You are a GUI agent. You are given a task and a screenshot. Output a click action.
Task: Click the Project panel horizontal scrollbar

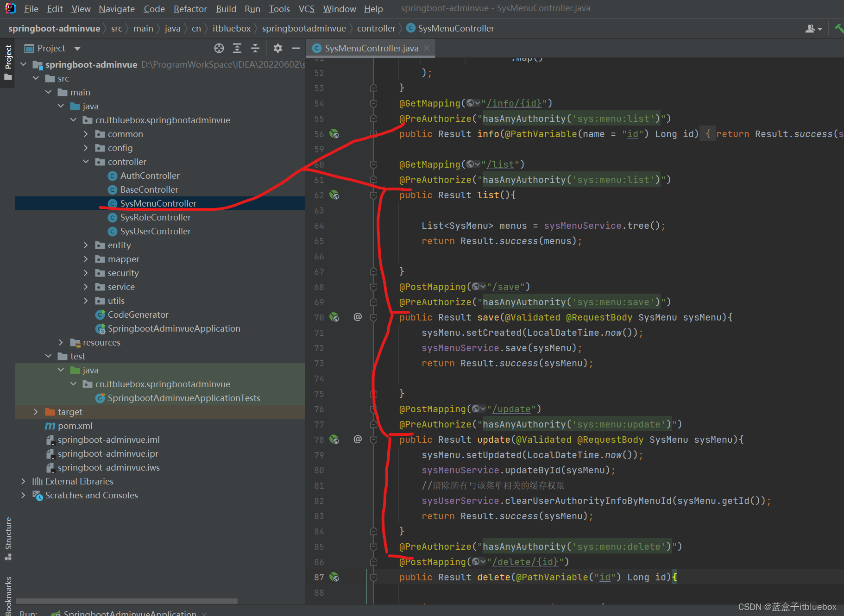(x=126, y=601)
